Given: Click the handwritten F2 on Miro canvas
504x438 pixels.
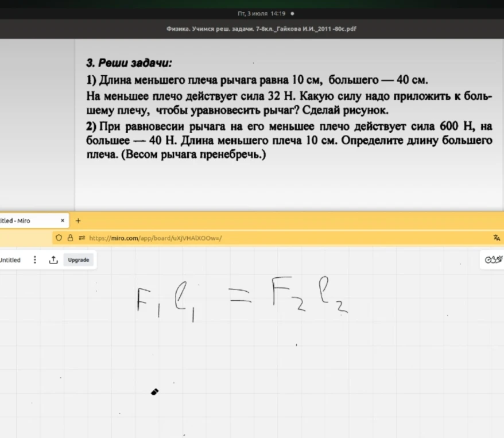Looking at the screenshot, I should 288,294.
